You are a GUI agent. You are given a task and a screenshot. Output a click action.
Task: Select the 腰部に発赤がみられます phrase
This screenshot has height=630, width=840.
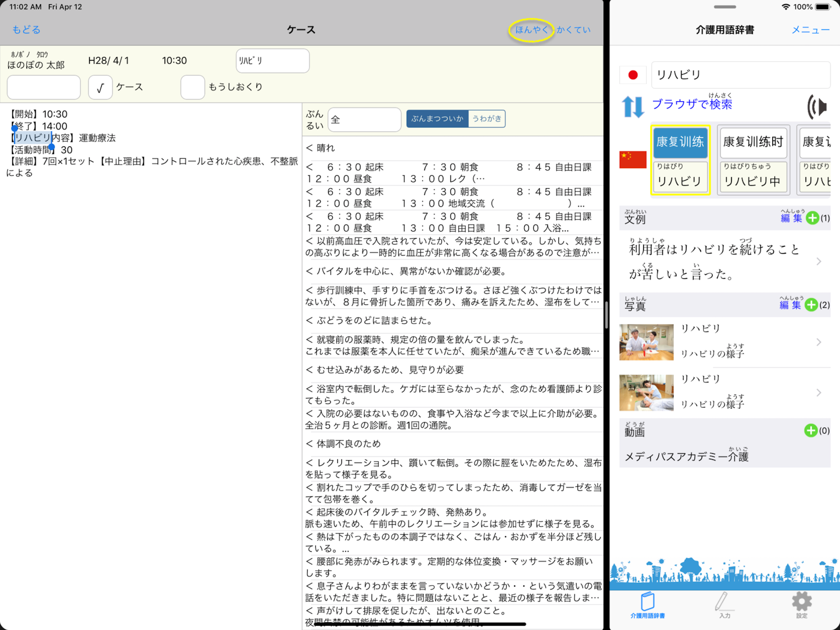point(453,567)
